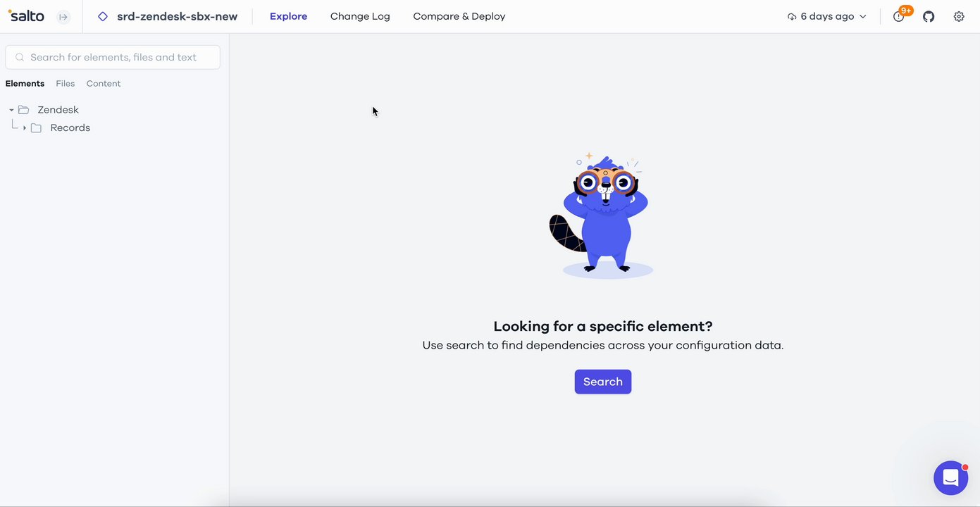Focus the search elements input field
Image resolution: width=980 pixels, height=507 pixels.
pyautogui.click(x=113, y=57)
